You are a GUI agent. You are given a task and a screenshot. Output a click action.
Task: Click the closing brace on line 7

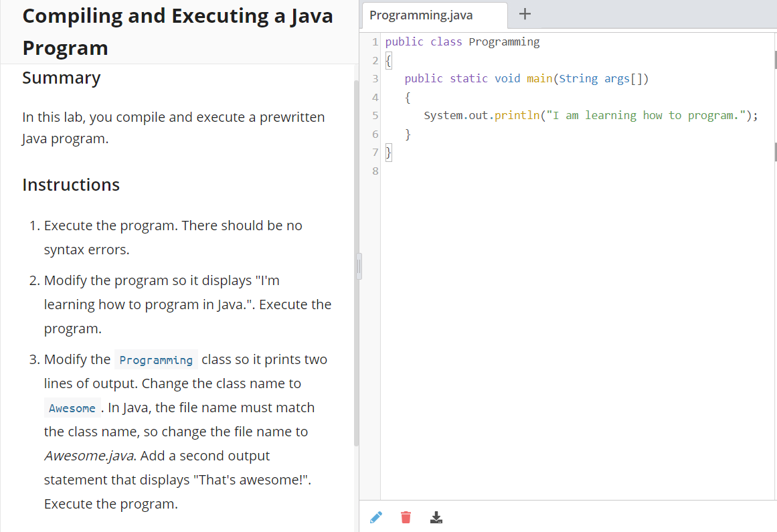tap(388, 152)
